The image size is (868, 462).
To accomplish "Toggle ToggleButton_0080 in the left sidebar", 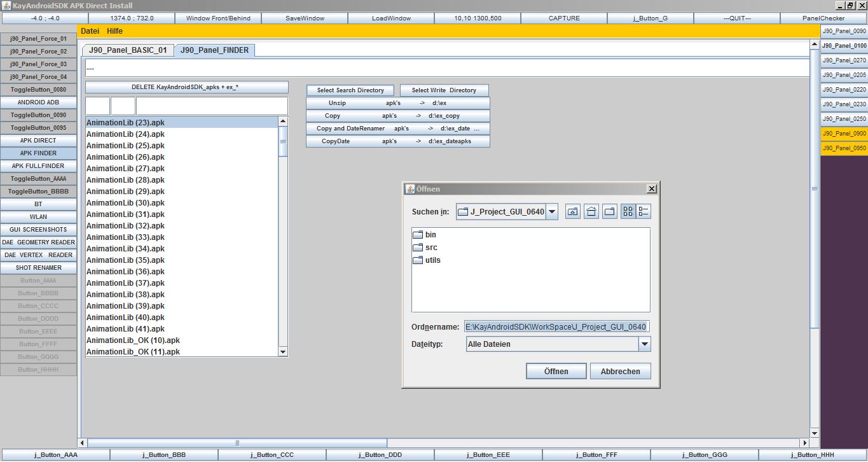I will pos(38,90).
